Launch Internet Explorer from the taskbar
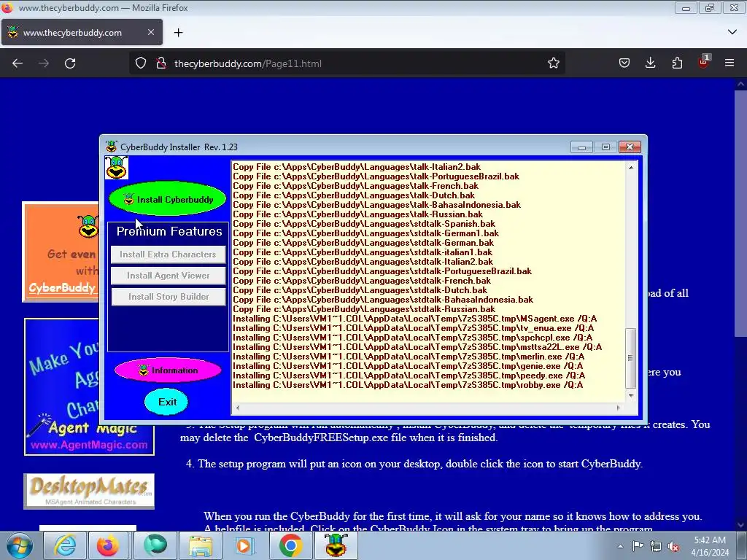Image resolution: width=747 pixels, height=560 pixels. (x=65, y=545)
